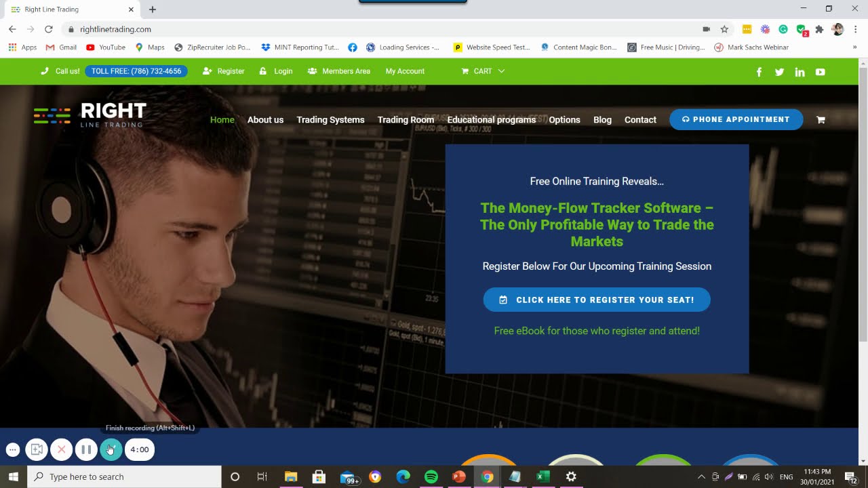Click the toll free phone number button
The height and width of the screenshot is (488, 868).
click(x=136, y=71)
